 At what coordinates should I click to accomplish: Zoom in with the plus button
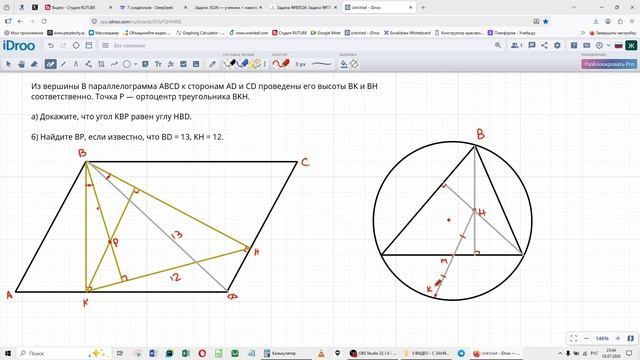pos(618,338)
